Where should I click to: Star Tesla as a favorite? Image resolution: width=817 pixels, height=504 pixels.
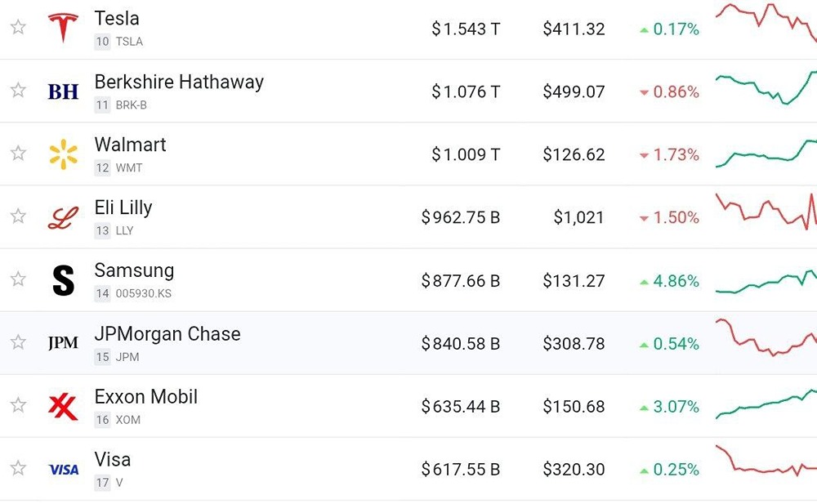(18, 28)
